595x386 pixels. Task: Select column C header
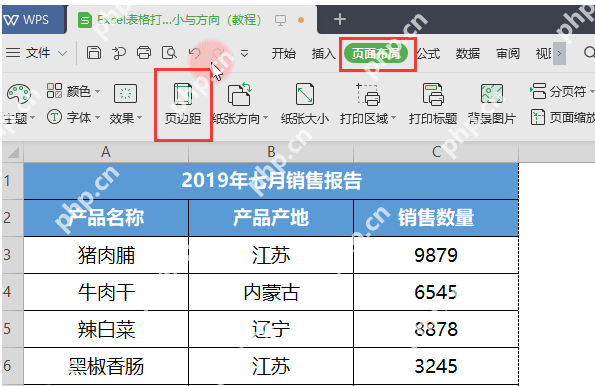click(x=436, y=152)
